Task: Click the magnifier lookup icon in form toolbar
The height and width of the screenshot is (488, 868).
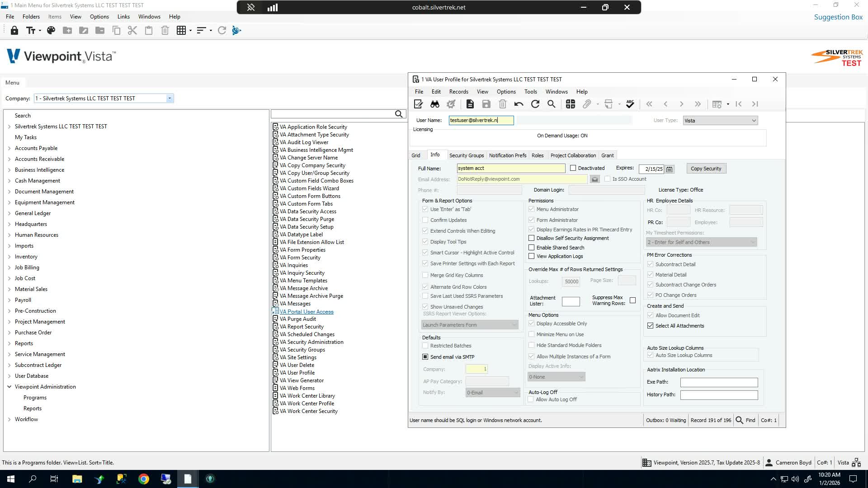Action: point(552,104)
